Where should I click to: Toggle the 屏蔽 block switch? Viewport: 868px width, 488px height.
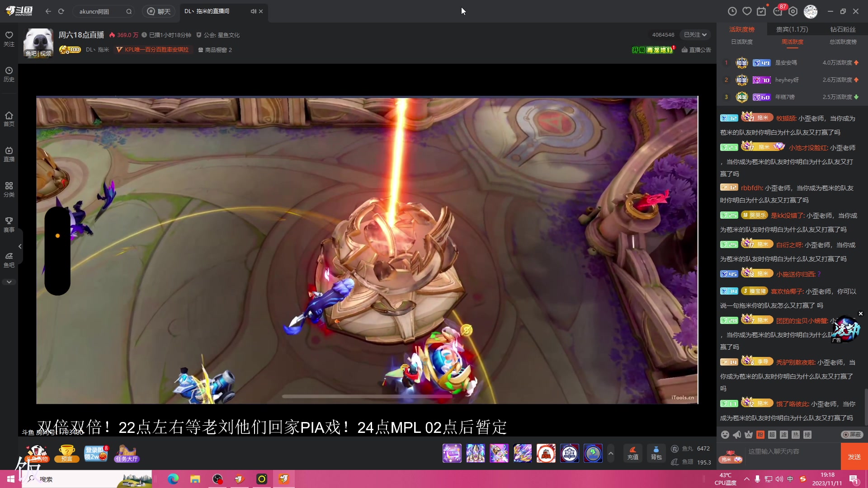click(x=852, y=435)
